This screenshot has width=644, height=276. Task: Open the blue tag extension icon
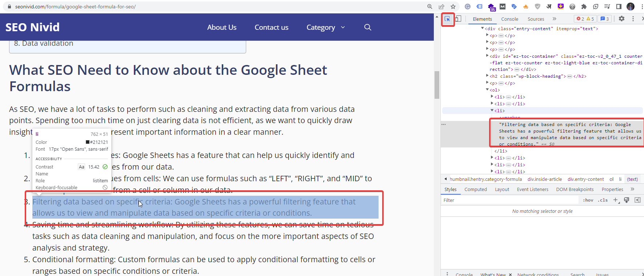(x=514, y=7)
